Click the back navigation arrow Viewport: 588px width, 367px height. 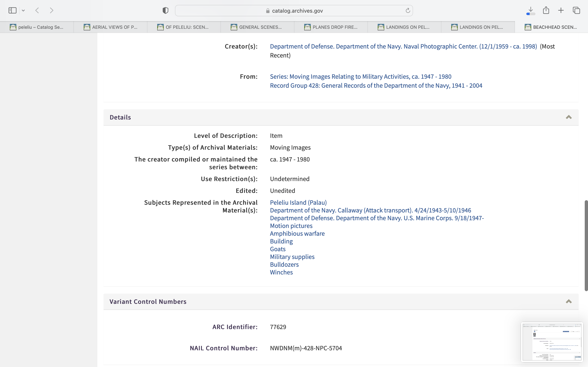pos(37,10)
